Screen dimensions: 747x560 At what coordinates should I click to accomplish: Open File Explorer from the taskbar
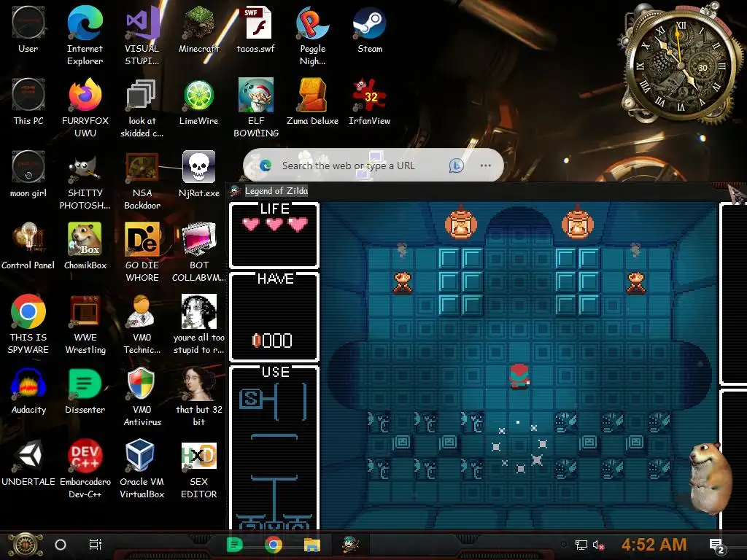coord(312,544)
